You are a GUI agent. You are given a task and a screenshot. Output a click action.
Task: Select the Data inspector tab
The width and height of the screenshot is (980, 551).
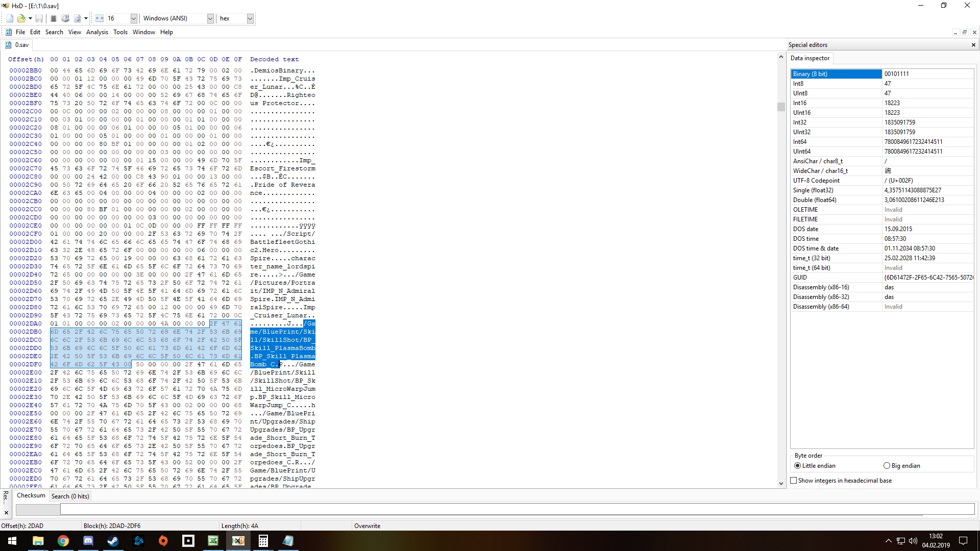(x=810, y=58)
